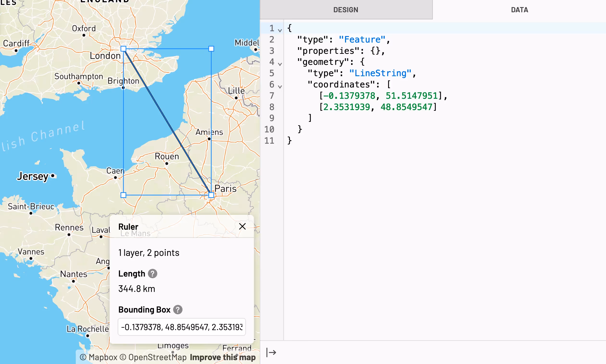Click the collapse panel arrow icon
The width and height of the screenshot is (606, 364).
pyautogui.click(x=271, y=352)
